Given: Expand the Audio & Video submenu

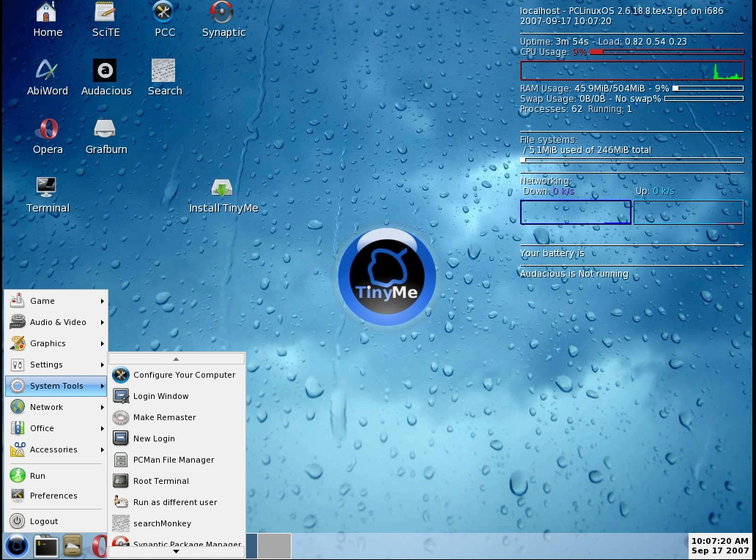Looking at the screenshot, I should [x=56, y=322].
